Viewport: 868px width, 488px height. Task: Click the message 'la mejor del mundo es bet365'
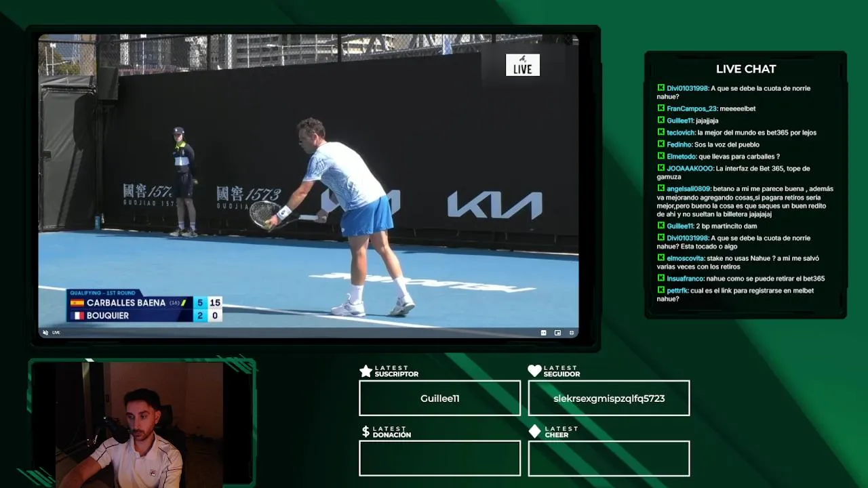coord(757,133)
